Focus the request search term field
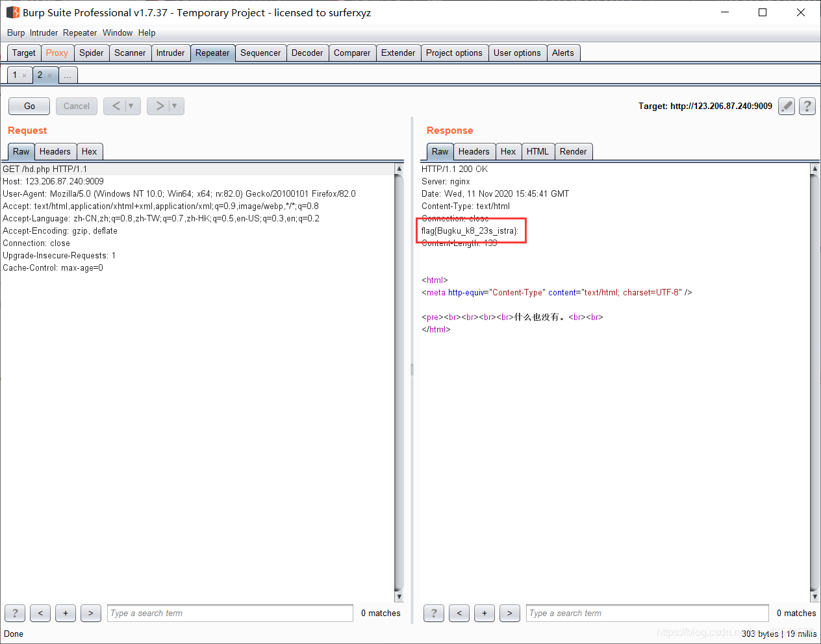 (x=230, y=613)
